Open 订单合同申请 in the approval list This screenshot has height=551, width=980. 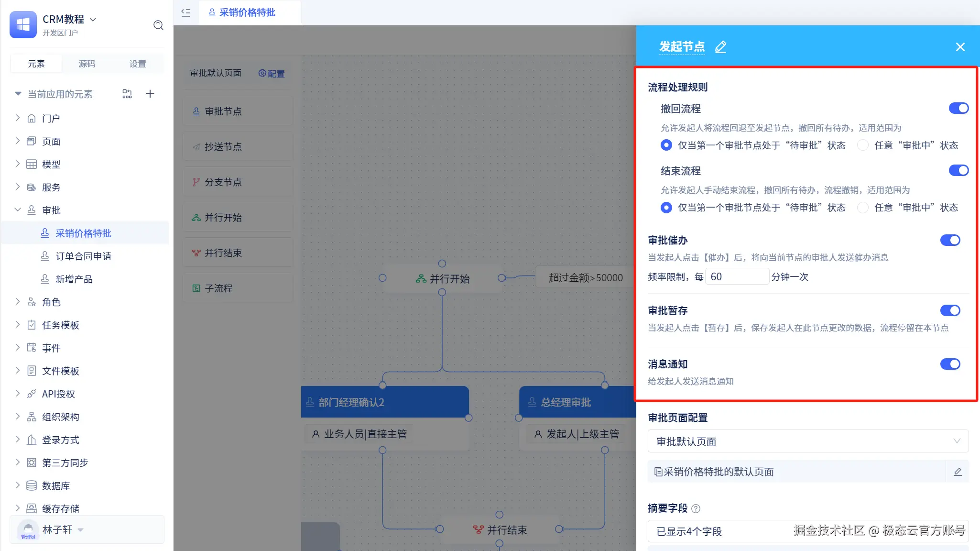tap(83, 256)
